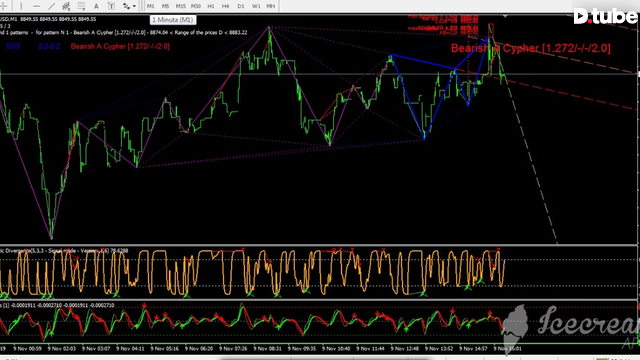Switch chart to MN timeframe
The width and height of the screenshot is (640, 360).
[x=271, y=6]
